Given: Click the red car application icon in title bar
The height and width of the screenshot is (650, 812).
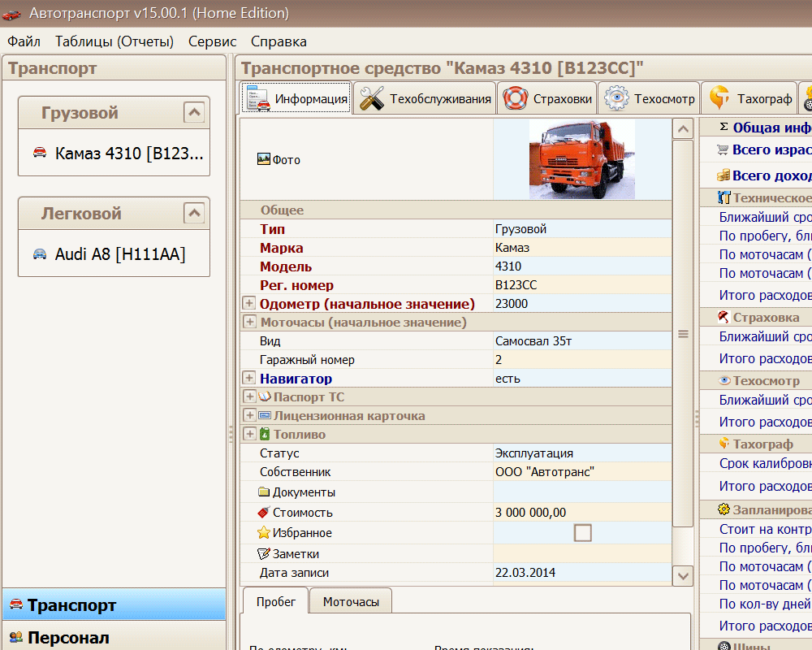Looking at the screenshot, I should 11,14.
